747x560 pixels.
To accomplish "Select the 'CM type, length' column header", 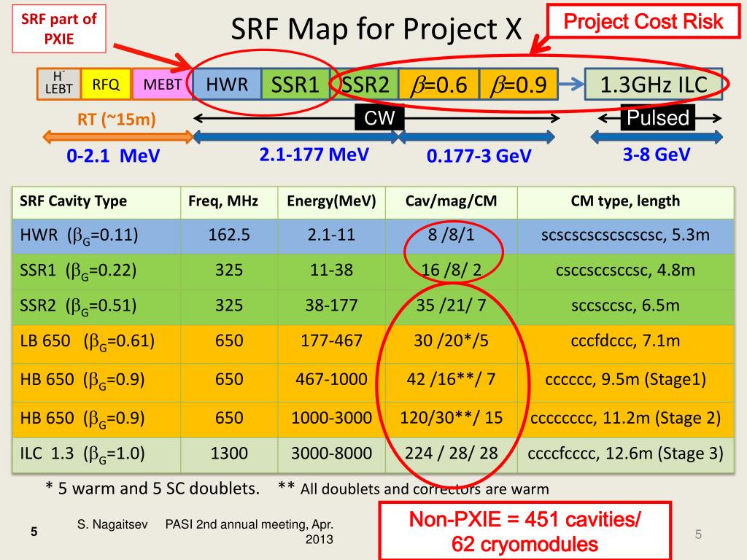I will tap(625, 201).
